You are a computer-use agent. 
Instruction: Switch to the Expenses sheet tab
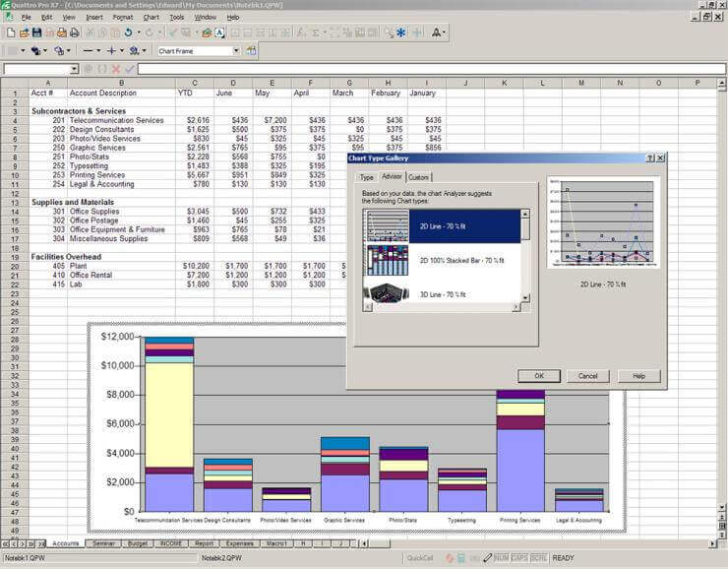(240, 543)
